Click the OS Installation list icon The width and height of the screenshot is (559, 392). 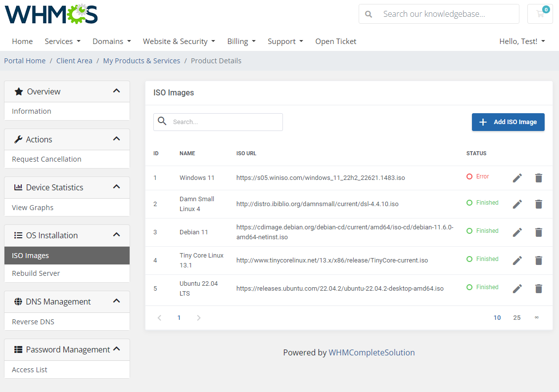tap(18, 235)
